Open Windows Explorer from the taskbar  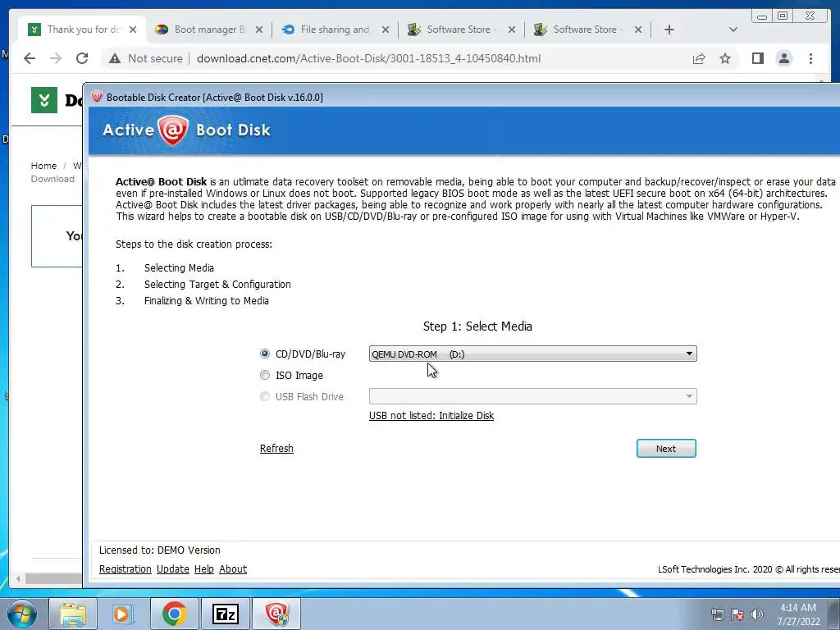point(73,614)
